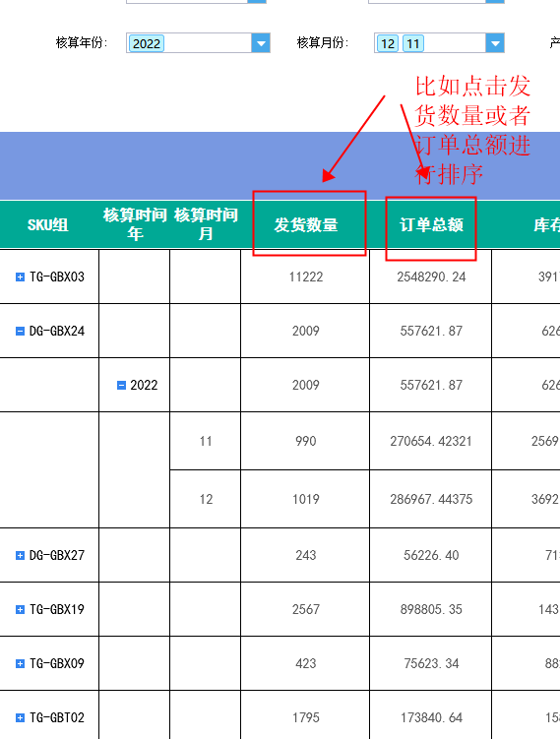Click the 核算时间年 column header

[x=135, y=224]
